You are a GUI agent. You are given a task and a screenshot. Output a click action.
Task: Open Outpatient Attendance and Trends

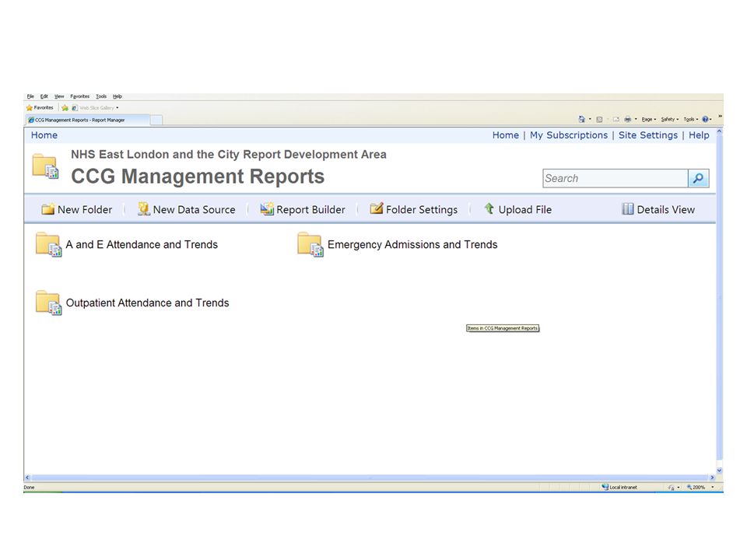click(147, 303)
